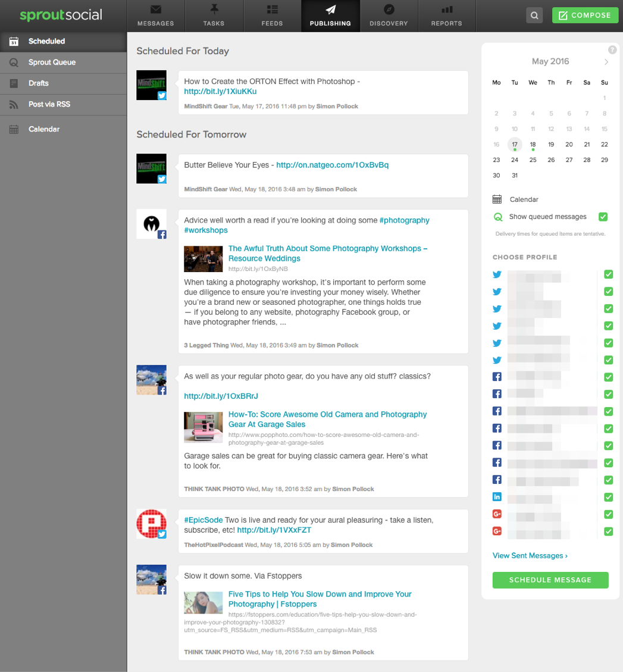Click the calendar grid icon in right panel

497,199
